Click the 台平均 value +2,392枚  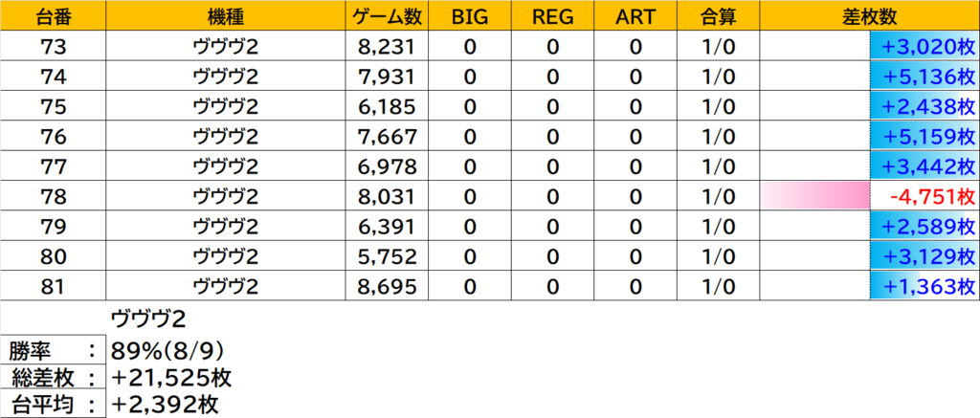165,405
